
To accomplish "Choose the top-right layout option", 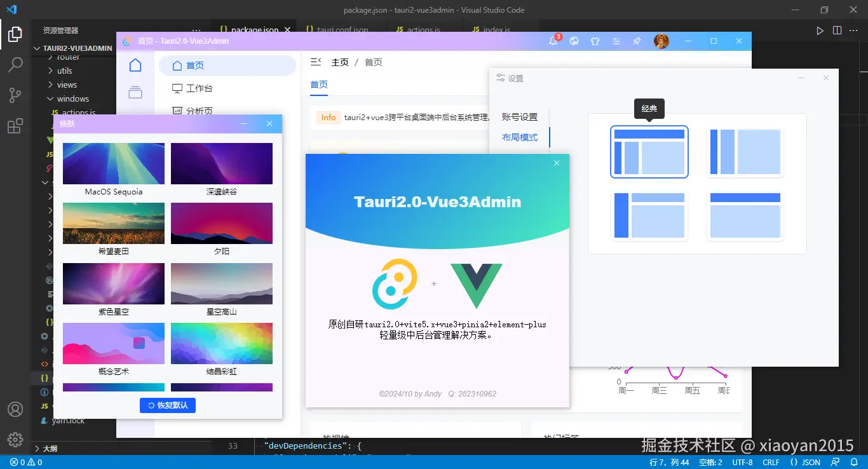I will [x=745, y=152].
